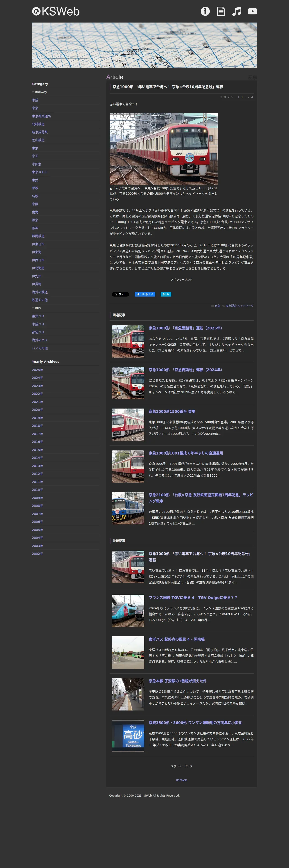The width and height of the screenshot is (289, 868).
Task: Open the 2025年 yearly archive
Action: 37,370
